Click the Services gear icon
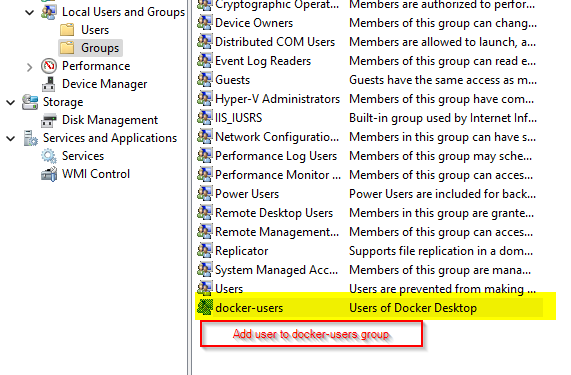 (x=49, y=156)
